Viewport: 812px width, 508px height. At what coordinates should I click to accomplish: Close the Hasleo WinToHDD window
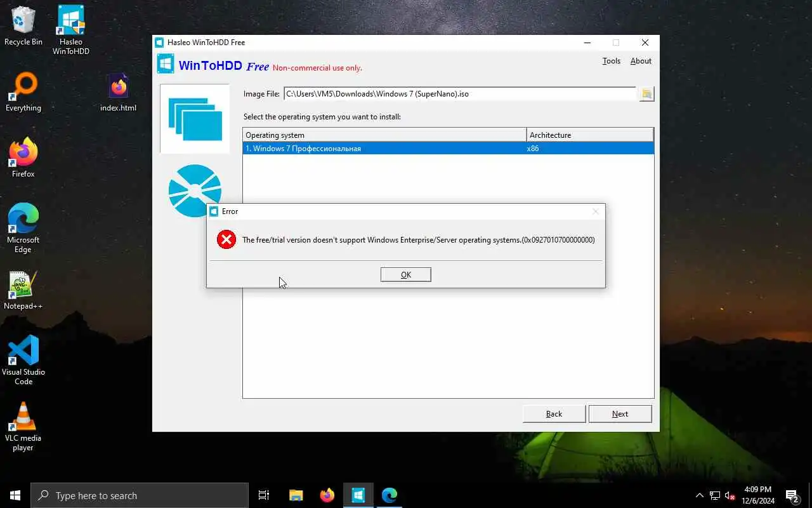point(645,43)
